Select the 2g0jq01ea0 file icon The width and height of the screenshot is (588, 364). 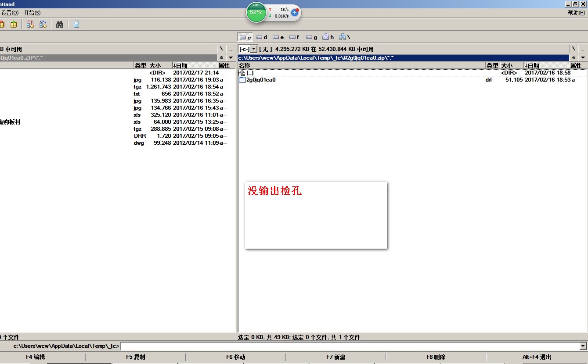242,80
